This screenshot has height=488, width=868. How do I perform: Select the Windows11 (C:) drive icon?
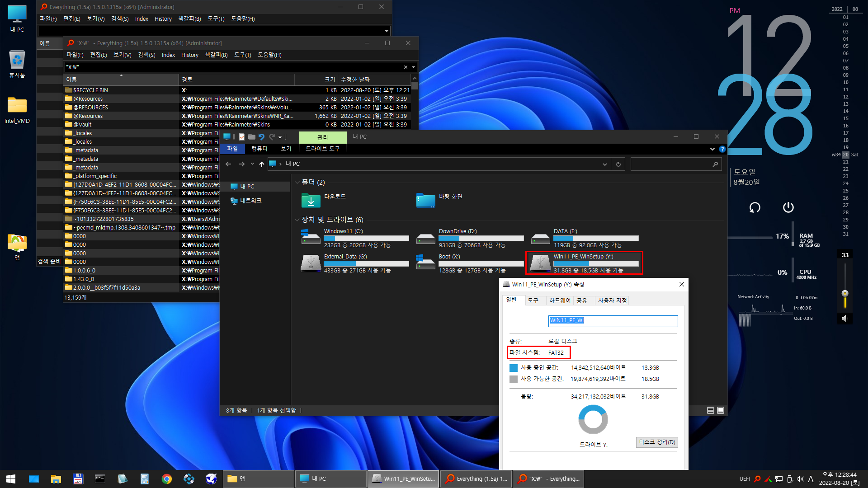tap(311, 237)
